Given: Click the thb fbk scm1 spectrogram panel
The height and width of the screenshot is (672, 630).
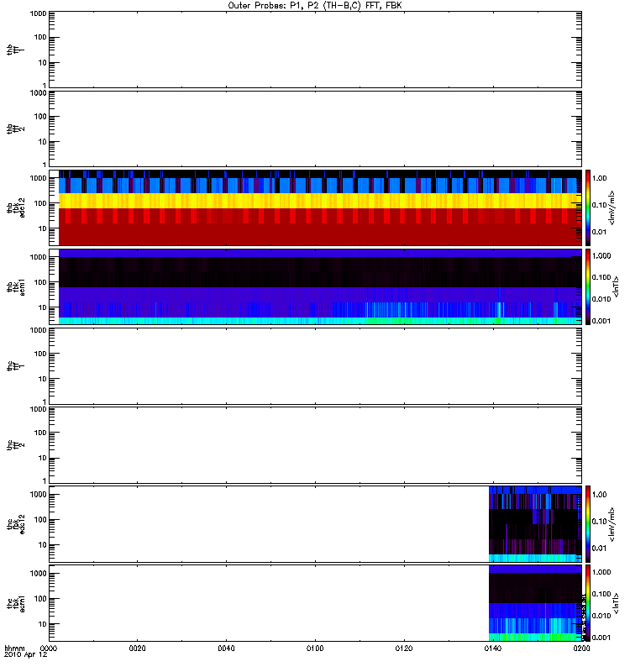Looking at the screenshot, I should [316, 286].
